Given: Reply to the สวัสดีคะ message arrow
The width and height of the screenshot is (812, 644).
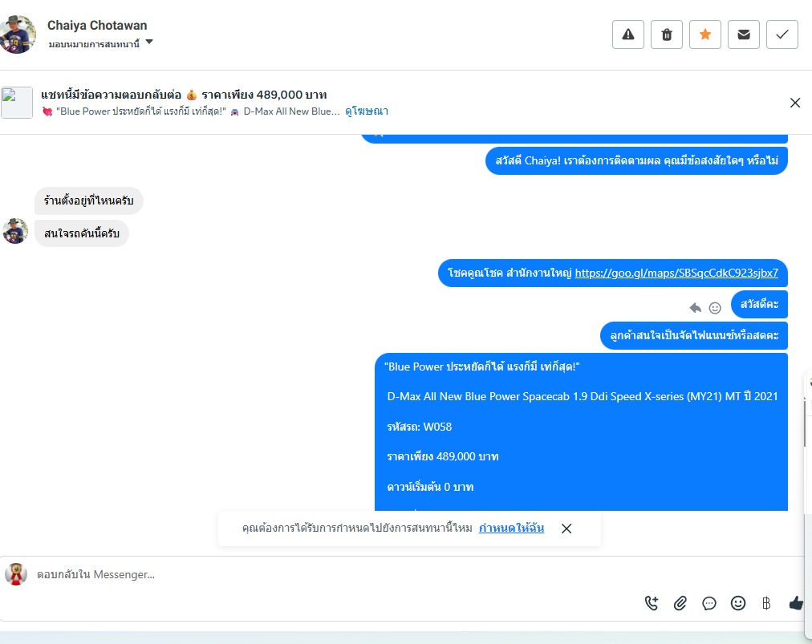Looking at the screenshot, I should coord(696,308).
